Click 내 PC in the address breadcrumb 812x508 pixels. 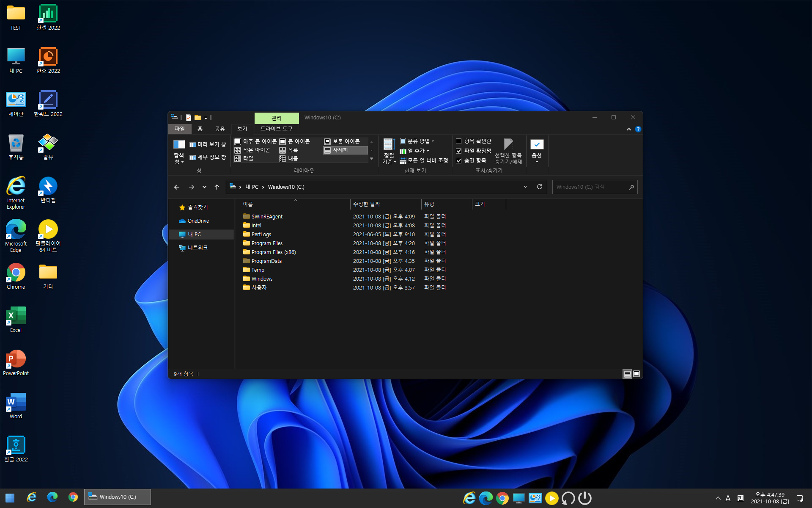[x=252, y=187]
